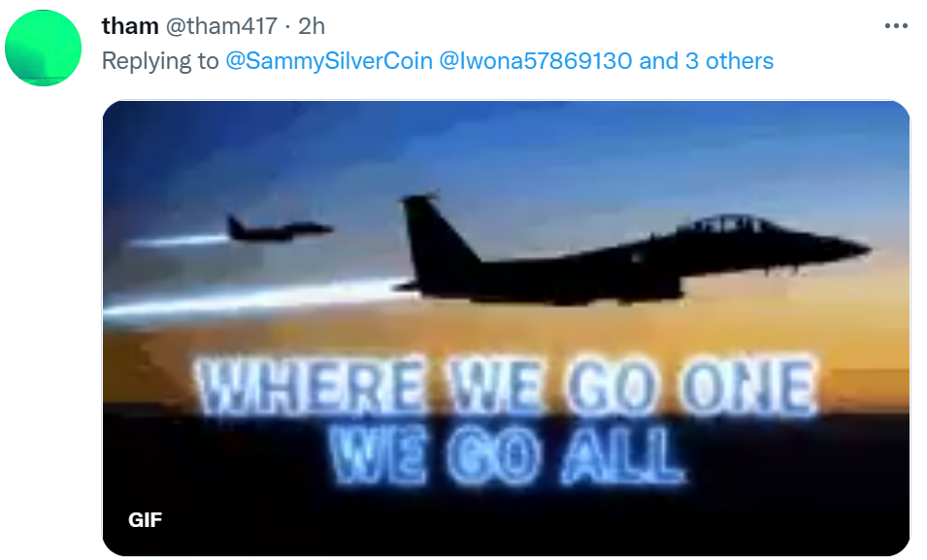This screenshot has height=560, width=927.
Task: Visit the @SammySilverCoin profile link
Action: click(x=329, y=61)
